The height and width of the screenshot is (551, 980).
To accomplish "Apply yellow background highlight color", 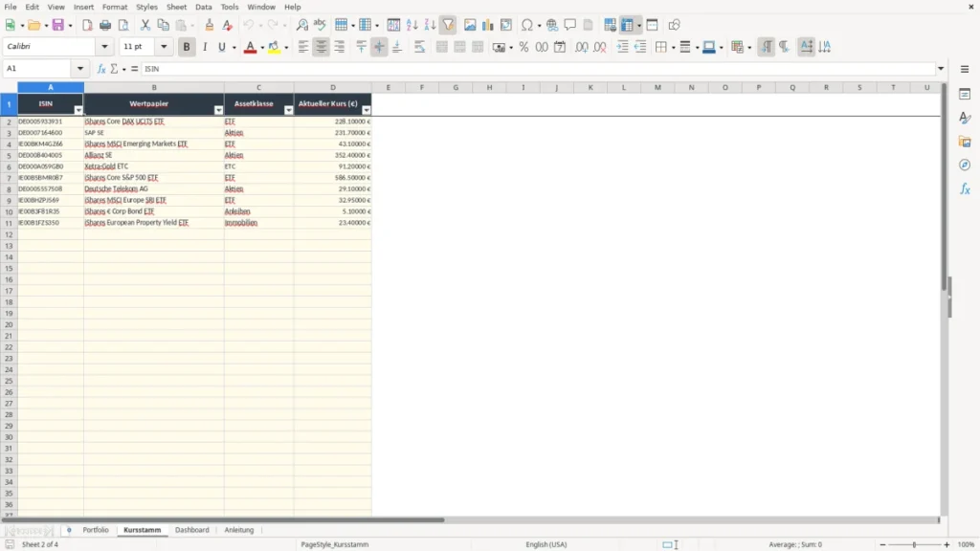I will click(x=274, y=47).
